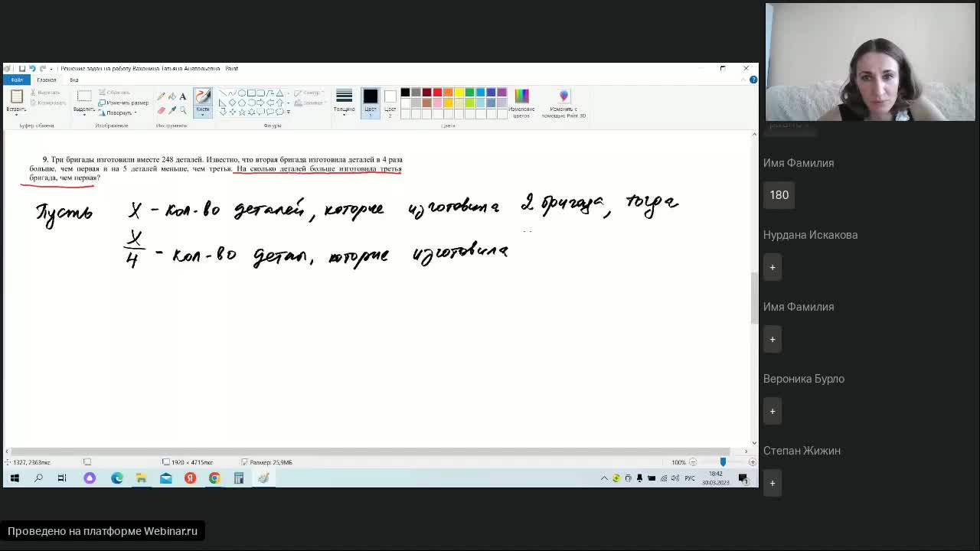The width and height of the screenshot is (980, 551).
Task: Select the Magnifier tool
Action: pos(183,110)
